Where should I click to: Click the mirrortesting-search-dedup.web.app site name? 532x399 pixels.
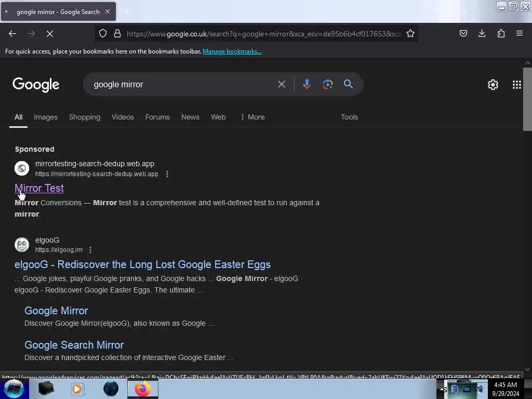tap(95, 164)
